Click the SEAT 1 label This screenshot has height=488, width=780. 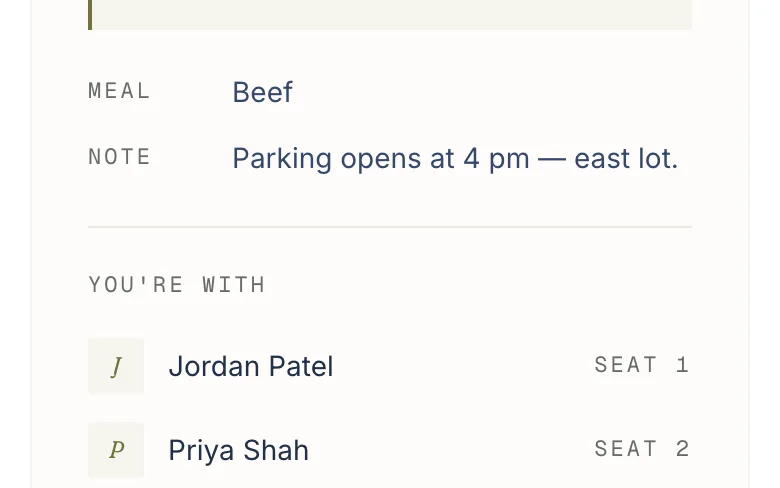642,365
